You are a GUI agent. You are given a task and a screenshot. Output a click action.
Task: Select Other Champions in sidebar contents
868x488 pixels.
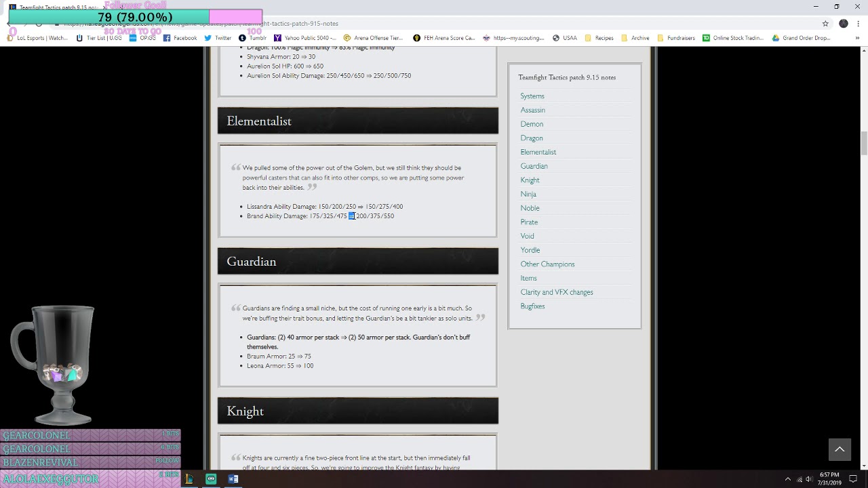pos(548,264)
